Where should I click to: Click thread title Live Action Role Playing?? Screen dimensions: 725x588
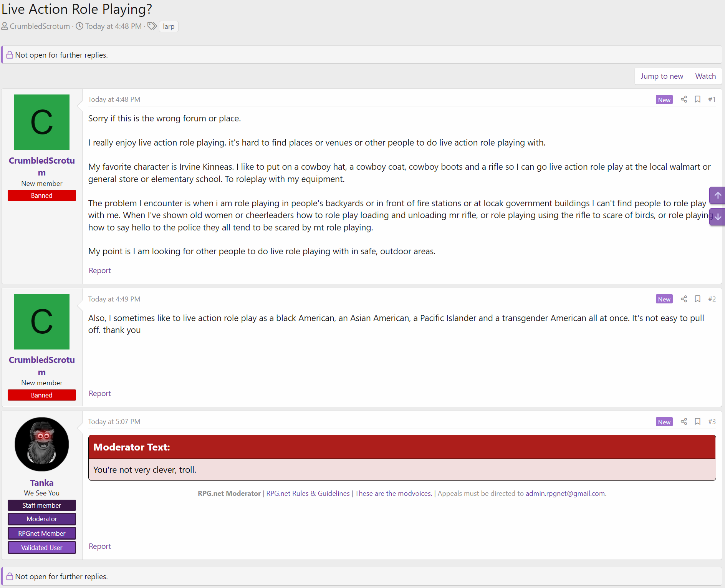click(x=77, y=9)
